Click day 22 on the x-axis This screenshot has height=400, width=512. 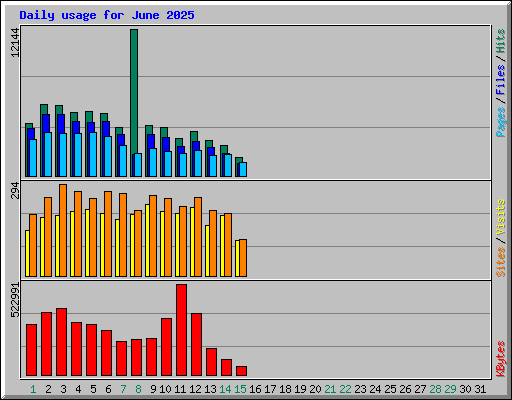(345, 389)
